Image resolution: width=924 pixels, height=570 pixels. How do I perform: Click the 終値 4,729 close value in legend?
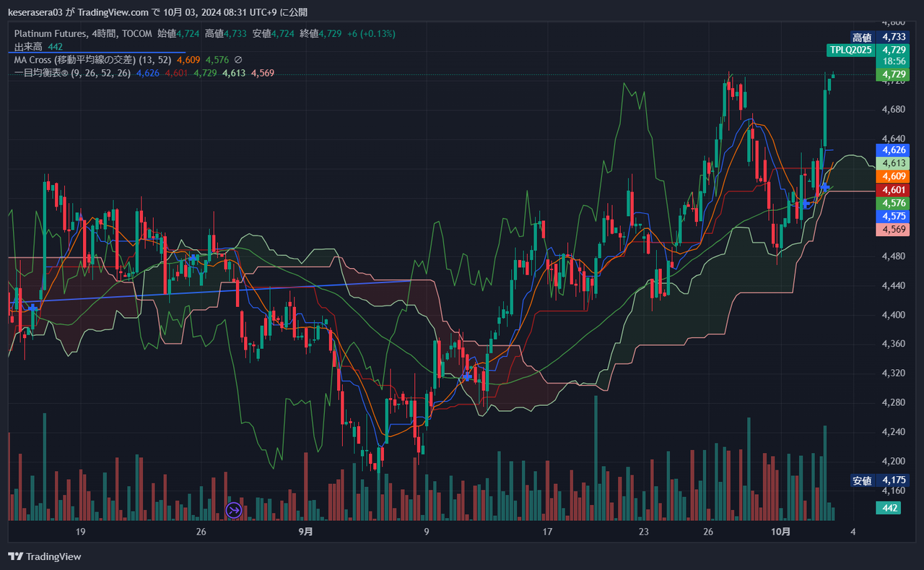(x=320, y=33)
